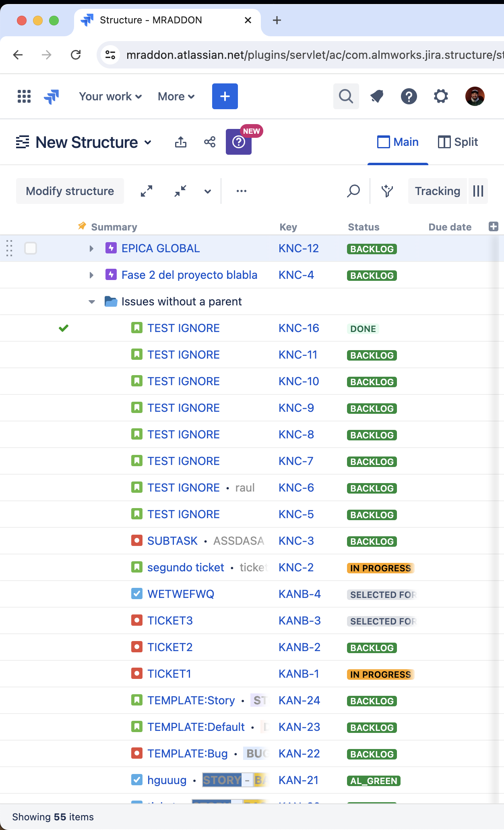Screen dimensions: 504x830
Task: Check the EPICA GLOBAL row checkbox
Action: (x=31, y=248)
